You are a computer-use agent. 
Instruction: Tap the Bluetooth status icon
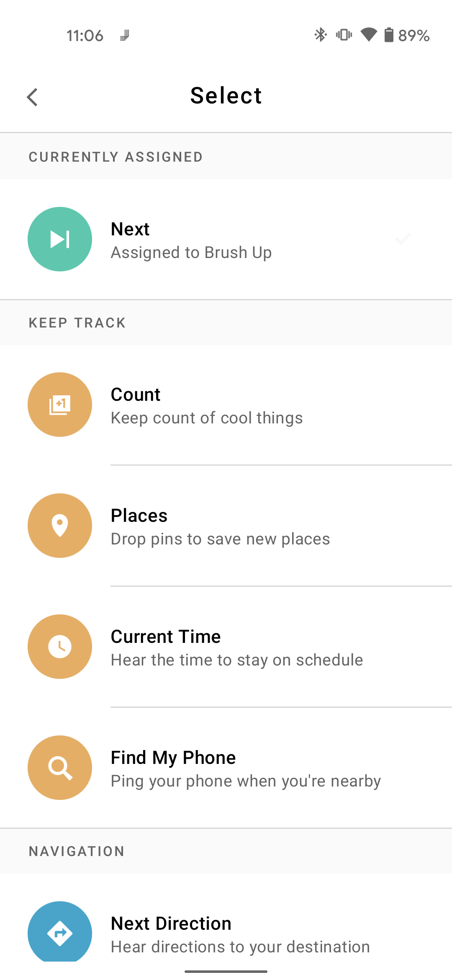321,35
